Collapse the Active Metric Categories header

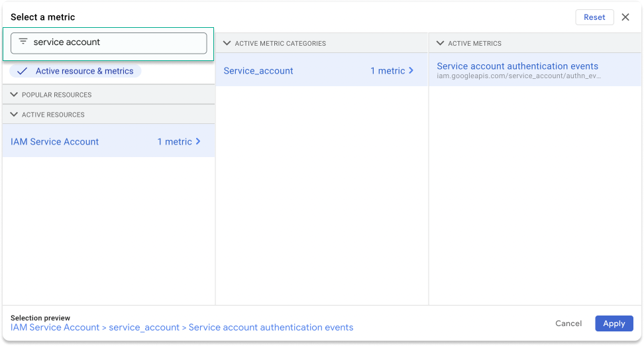[227, 43]
